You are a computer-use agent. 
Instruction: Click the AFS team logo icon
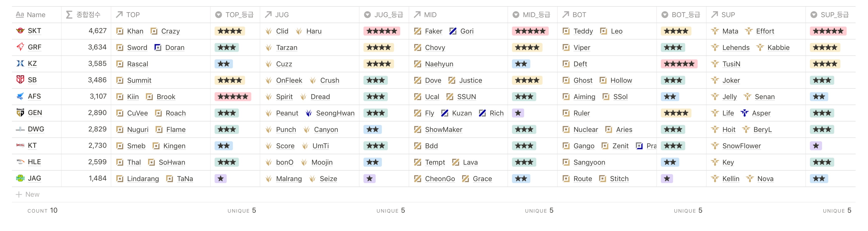[x=20, y=96]
